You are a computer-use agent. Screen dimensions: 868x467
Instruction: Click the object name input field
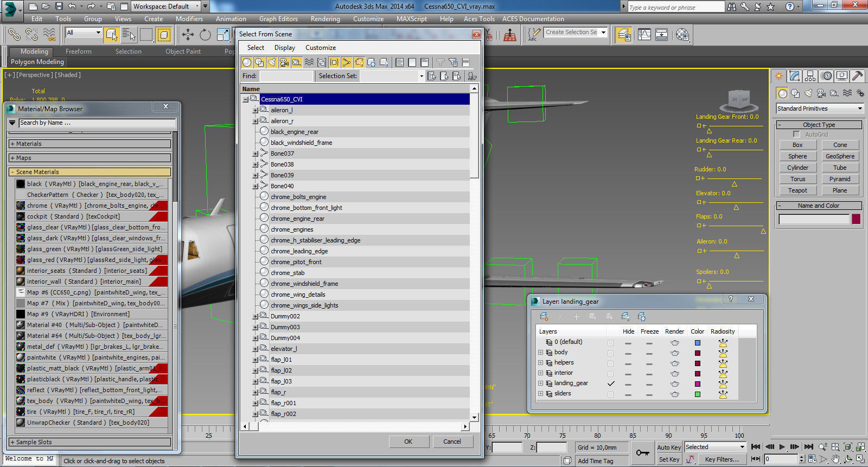click(x=814, y=219)
